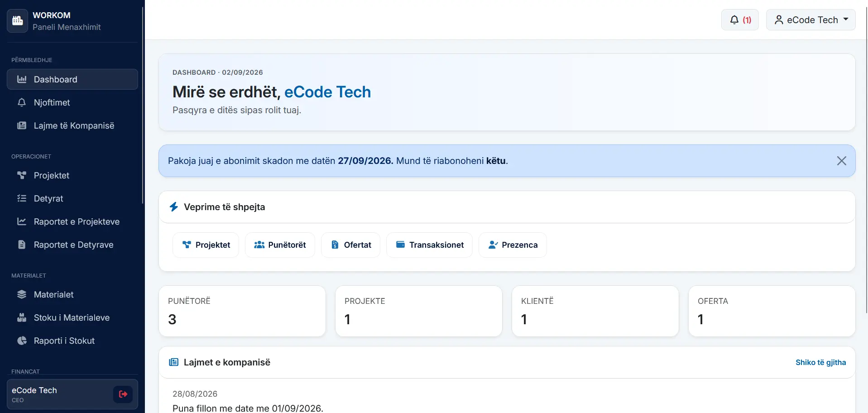Screen dimensions: 868x413
Task: Open Raportet e Detyrave page
Action: 72,245
